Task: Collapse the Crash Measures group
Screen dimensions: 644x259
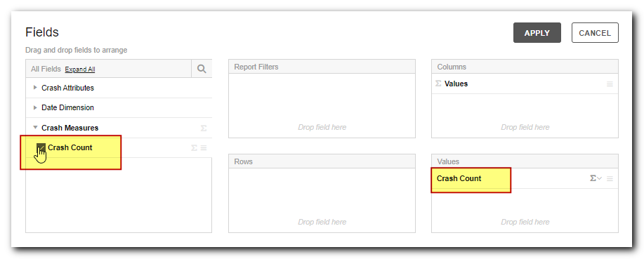Action: (35, 128)
